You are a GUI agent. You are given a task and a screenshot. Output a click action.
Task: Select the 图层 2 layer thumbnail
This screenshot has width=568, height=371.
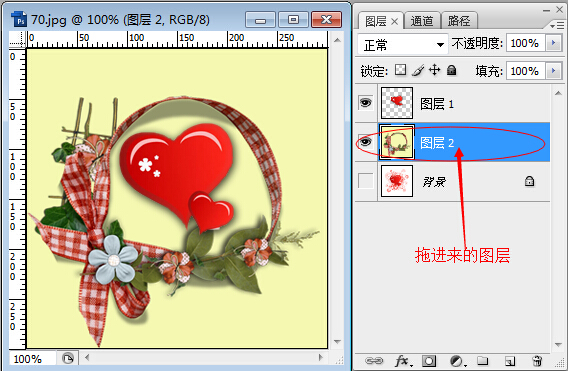tap(397, 142)
